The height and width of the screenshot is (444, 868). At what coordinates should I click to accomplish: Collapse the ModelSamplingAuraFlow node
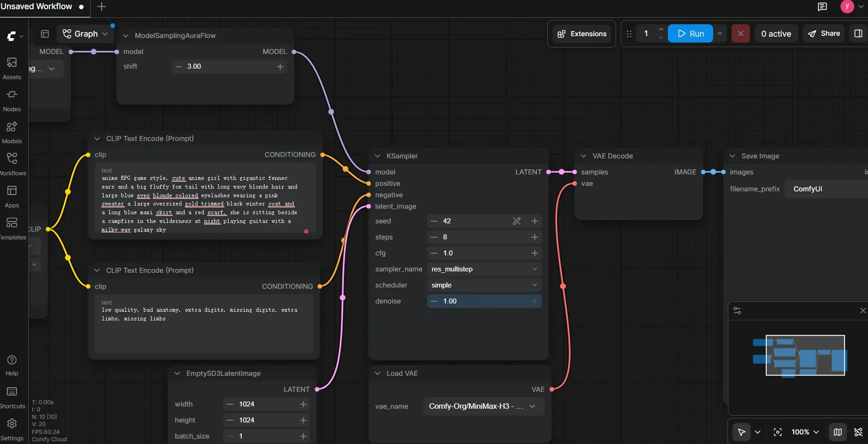pos(126,36)
